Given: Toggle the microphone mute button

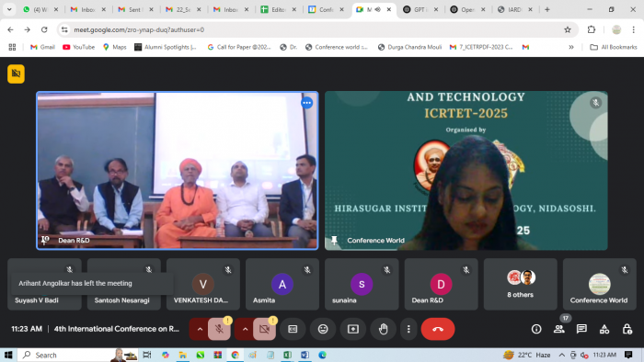Looking at the screenshot, I should tap(219, 329).
